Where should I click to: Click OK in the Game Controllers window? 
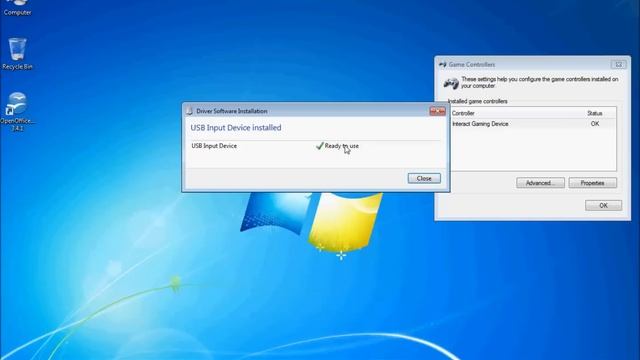(x=603, y=205)
